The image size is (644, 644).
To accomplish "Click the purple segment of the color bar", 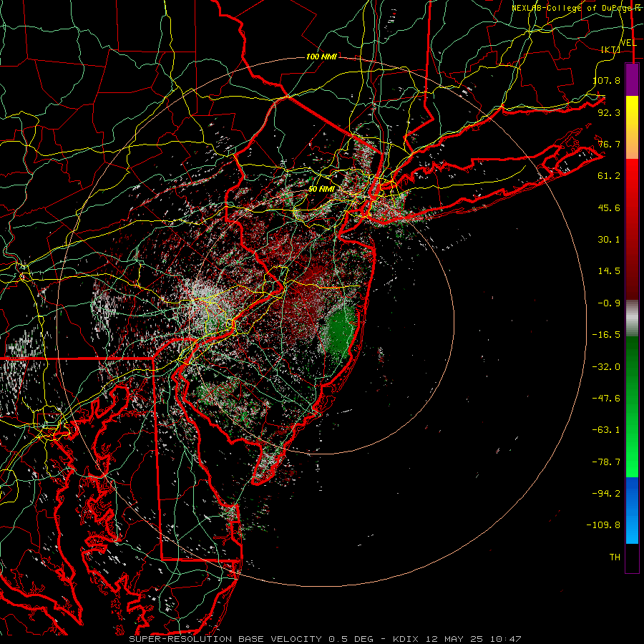I will [632, 79].
